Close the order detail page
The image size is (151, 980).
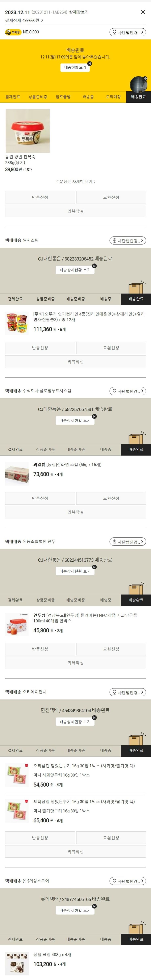(x=143, y=12)
